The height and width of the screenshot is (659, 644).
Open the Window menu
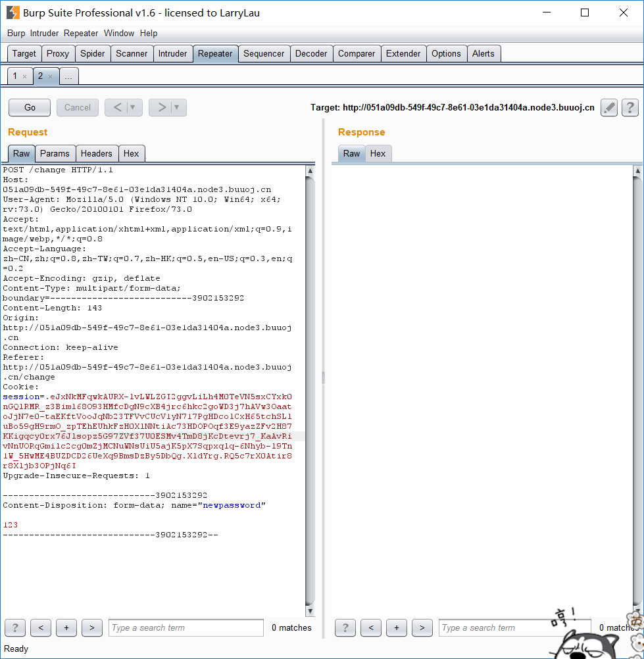pyautogui.click(x=119, y=33)
